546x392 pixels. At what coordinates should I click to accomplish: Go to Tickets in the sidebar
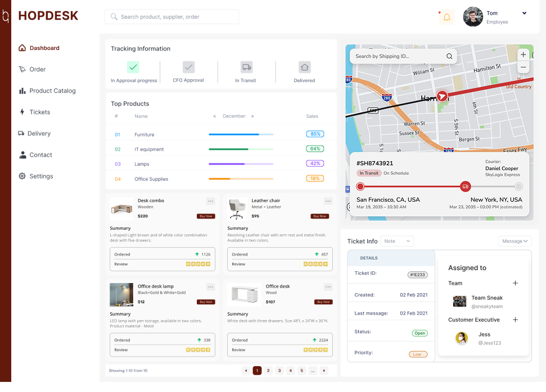39,112
